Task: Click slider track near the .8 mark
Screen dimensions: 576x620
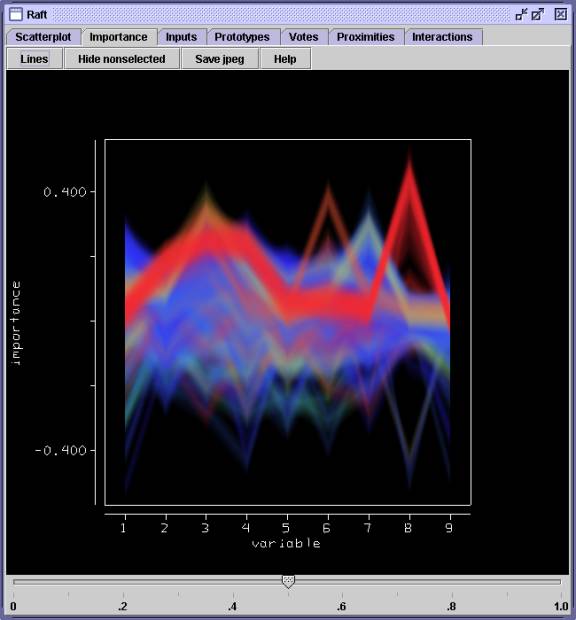Action: [x=452, y=582]
